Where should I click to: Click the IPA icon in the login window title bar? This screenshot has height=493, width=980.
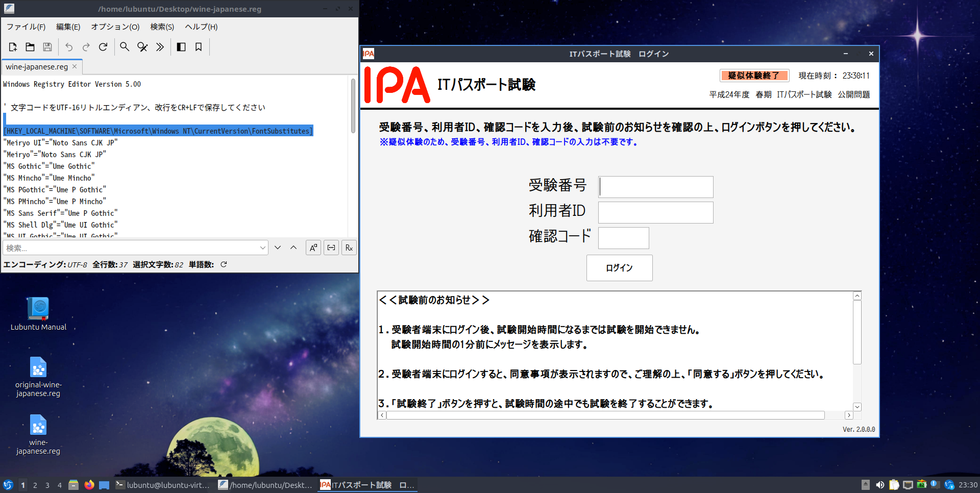click(369, 54)
